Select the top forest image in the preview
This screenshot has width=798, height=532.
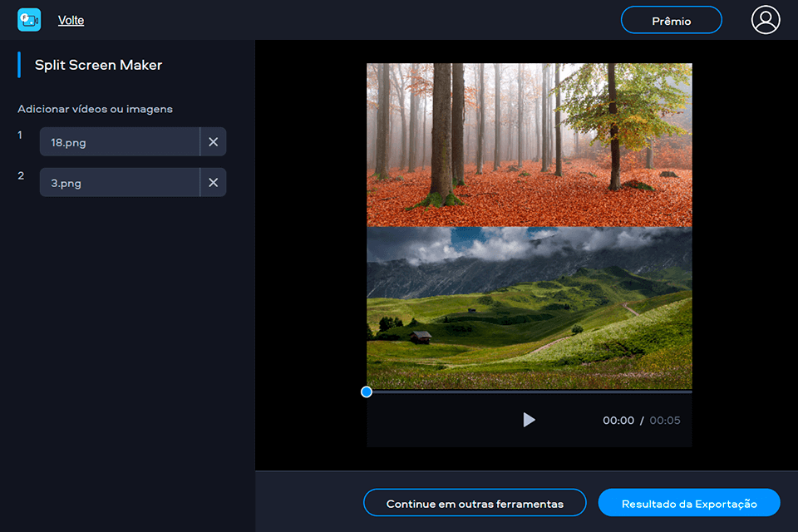point(529,145)
